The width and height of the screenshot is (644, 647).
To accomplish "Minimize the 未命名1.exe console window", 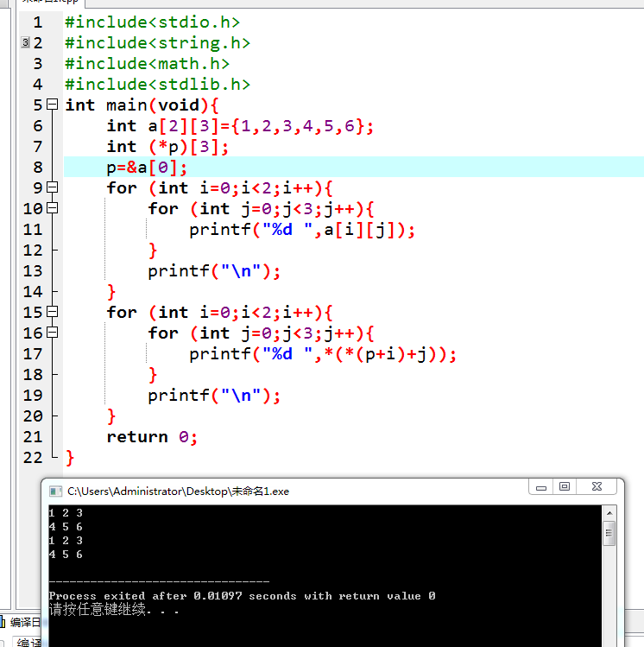I will pyautogui.click(x=541, y=487).
